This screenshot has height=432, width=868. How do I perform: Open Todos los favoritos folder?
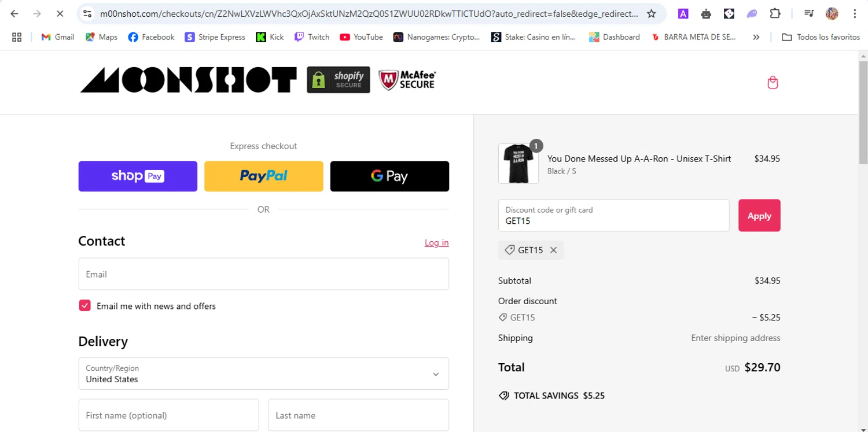(821, 37)
